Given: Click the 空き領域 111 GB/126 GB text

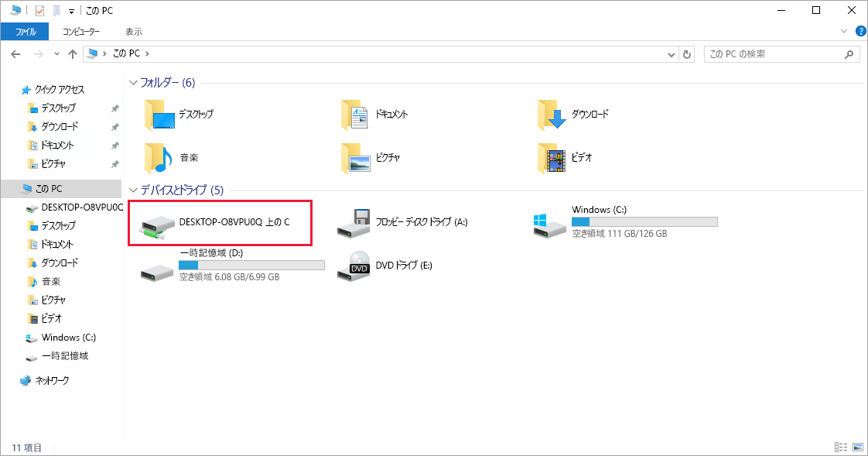Looking at the screenshot, I should (620, 234).
